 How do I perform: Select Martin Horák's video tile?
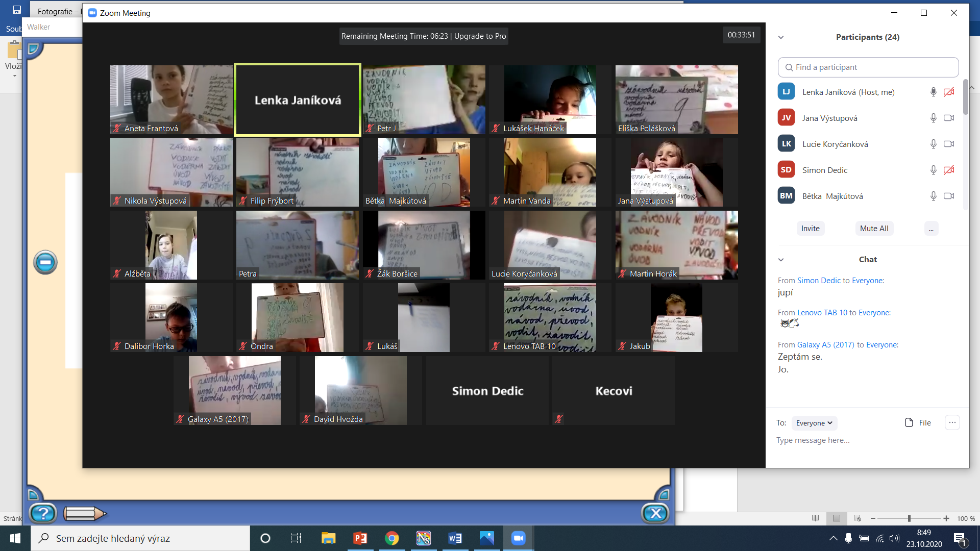676,245
